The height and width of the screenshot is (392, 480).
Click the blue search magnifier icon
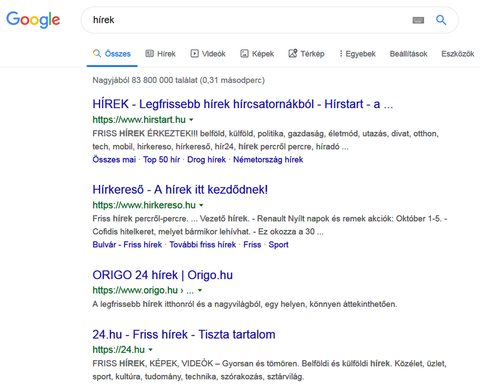point(441,20)
